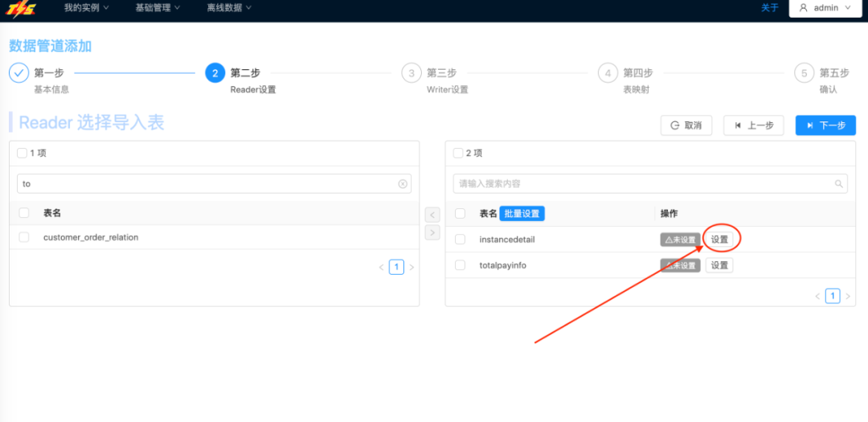Check the instancedetail row checkbox
868x422 pixels.
[460, 240]
